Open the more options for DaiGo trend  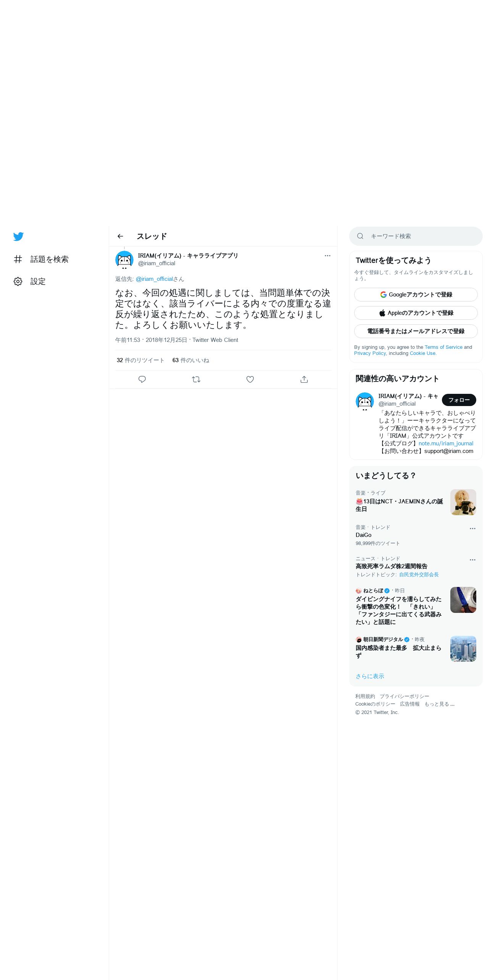click(472, 529)
